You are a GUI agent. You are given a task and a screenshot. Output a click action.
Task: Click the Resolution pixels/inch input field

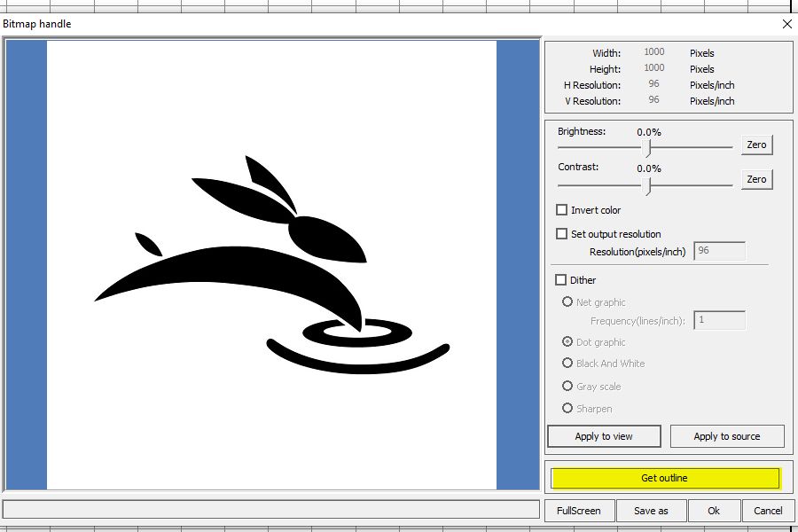point(718,252)
